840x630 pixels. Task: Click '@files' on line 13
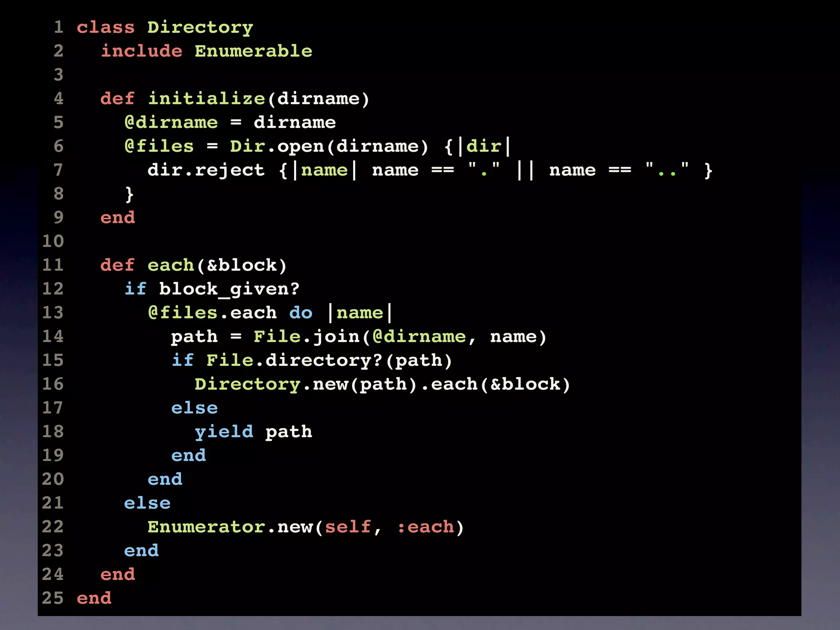183,313
